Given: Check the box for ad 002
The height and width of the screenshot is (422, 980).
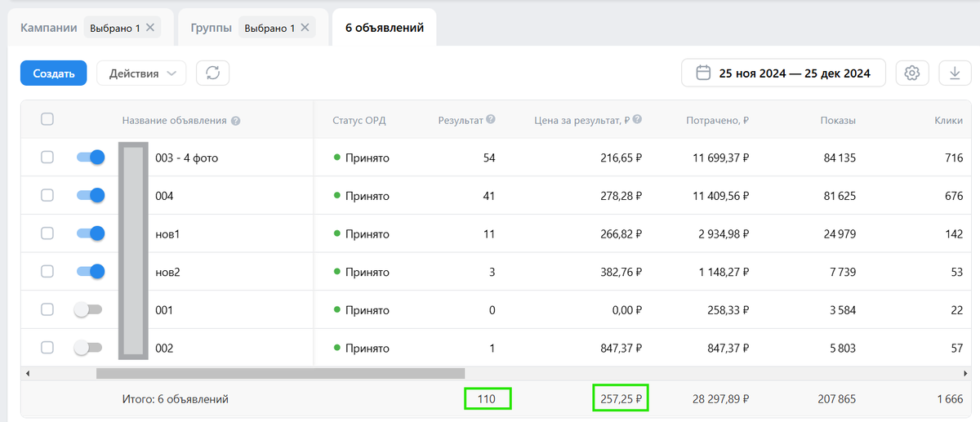Looking at the screenshot, I should 47,348.
